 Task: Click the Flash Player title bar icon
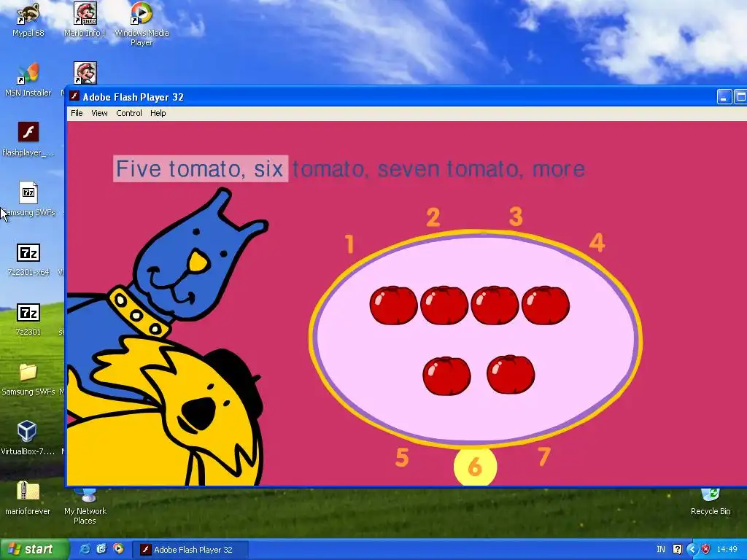pyautogui.click(x=74, y=96)
